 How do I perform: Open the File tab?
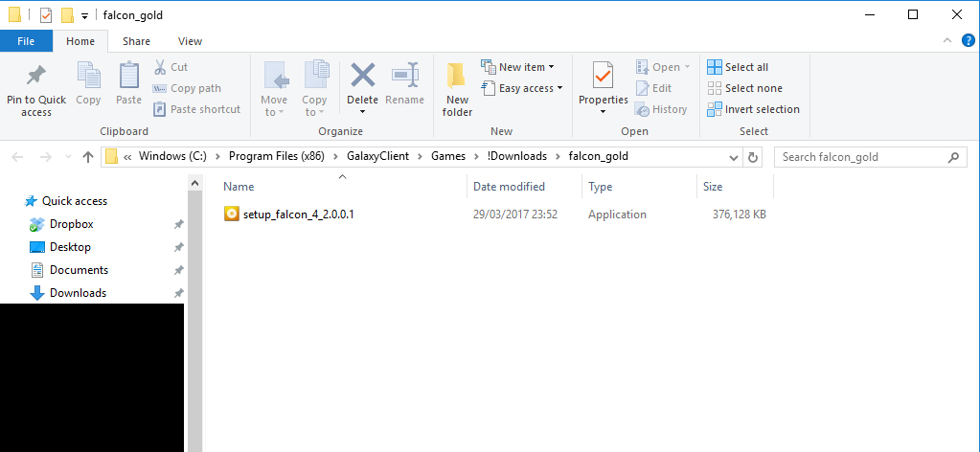pyautogui.click(x=26, y=41)
